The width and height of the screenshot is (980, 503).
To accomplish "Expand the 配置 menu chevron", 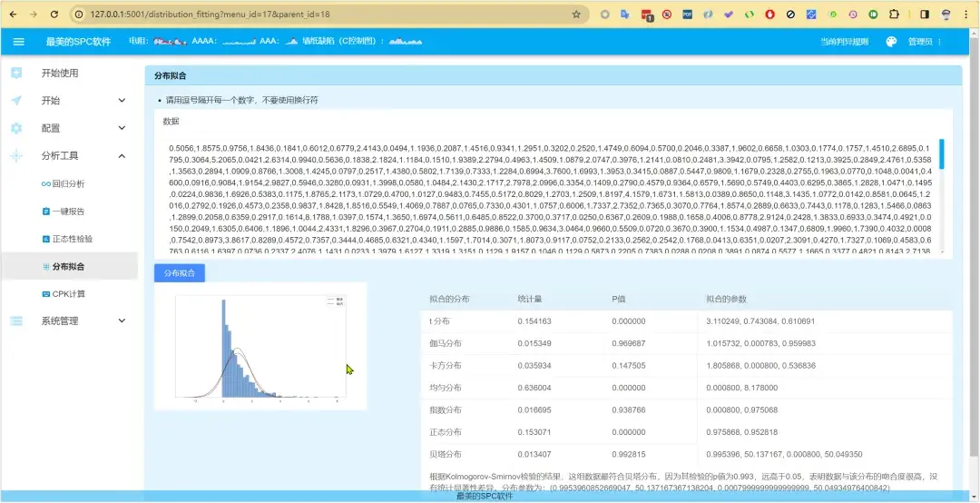I will click(122, 128).
